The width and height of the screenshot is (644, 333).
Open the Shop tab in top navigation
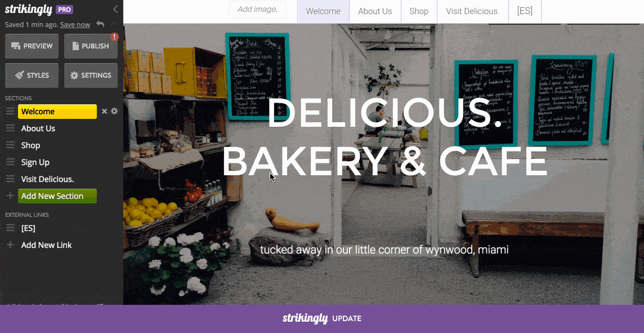click(x=419, y=11)
